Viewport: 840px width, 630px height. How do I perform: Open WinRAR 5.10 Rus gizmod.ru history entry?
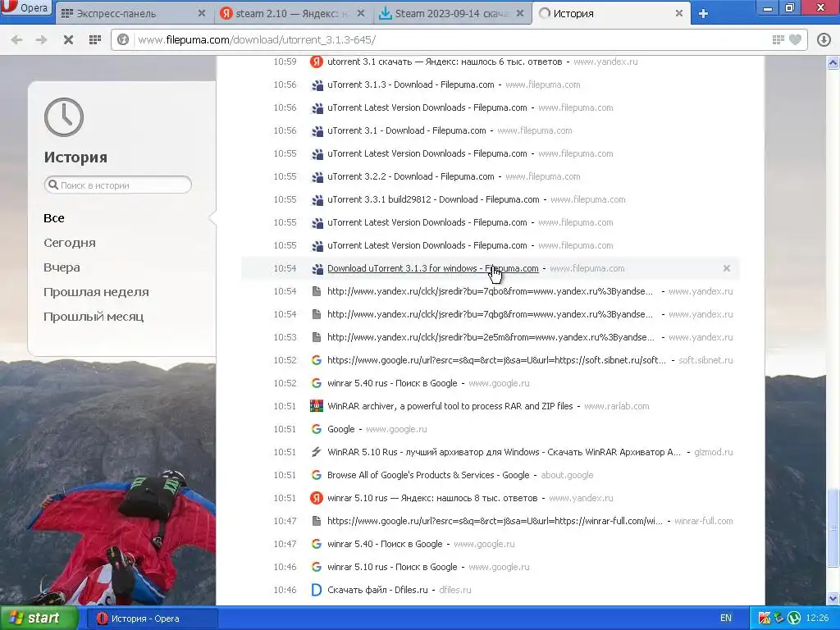coord(504,453)
